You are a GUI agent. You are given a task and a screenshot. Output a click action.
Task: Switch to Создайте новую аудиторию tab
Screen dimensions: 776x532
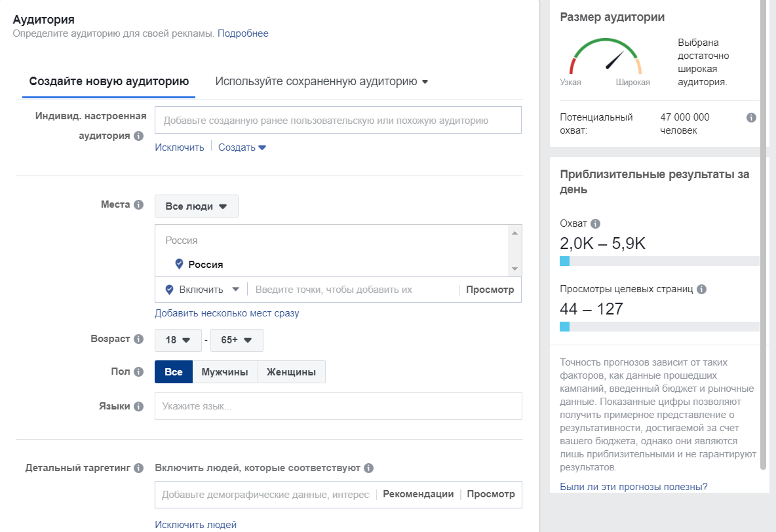pyautogui.click(x=109, y=82)
